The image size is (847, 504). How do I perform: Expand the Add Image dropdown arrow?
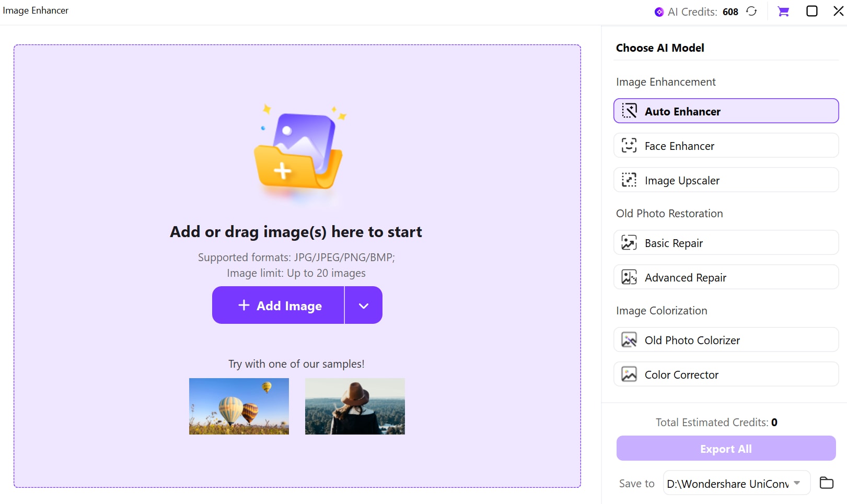click(x=364, y=306)
